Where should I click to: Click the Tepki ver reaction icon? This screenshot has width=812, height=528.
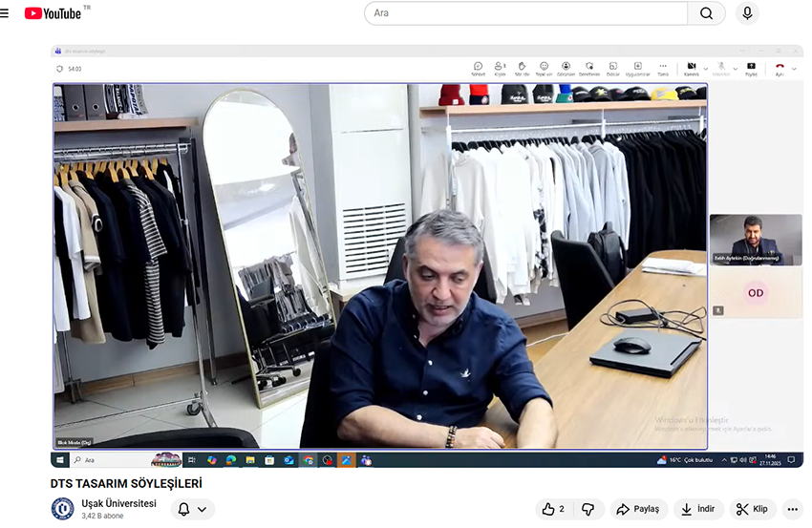544,68
